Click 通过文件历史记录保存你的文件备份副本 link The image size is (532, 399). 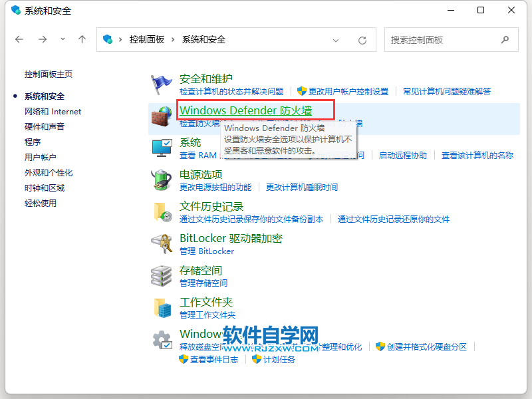251,219
